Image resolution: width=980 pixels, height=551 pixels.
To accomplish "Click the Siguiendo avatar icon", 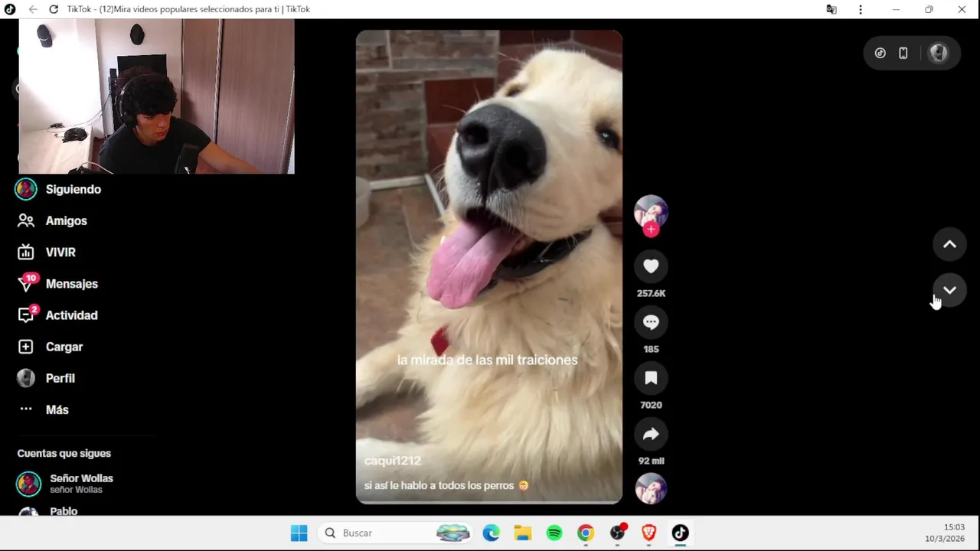I will coord(26,189).
